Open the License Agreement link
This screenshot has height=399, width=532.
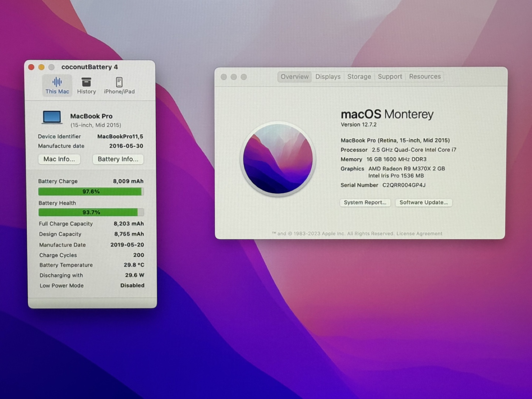pyautogui.click(x=419, y=233)
